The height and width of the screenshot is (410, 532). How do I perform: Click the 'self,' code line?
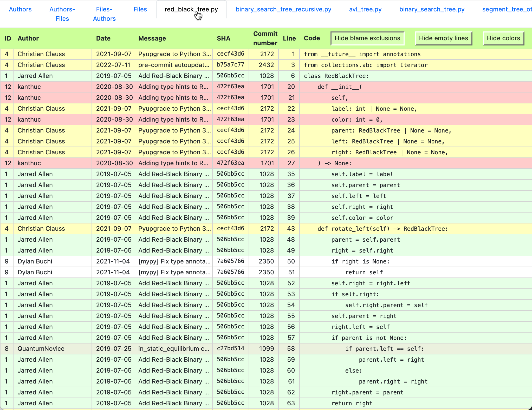[x=340, y=98]
